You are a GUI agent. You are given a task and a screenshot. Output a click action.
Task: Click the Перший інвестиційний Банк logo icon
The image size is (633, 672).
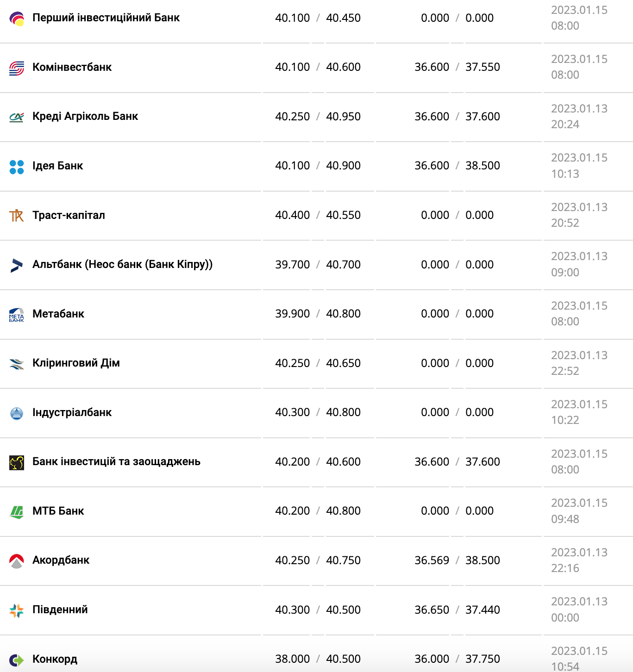point(17,19)
